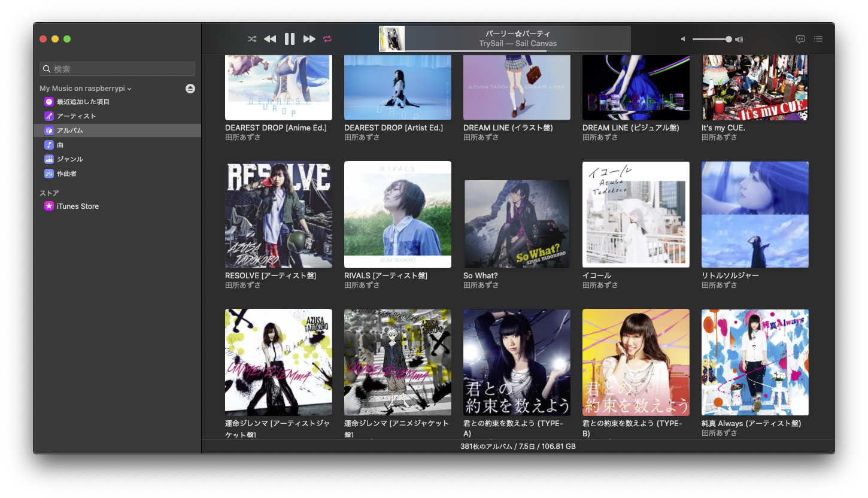Click the iTunes Store star icon
The width and height of the screenshot is (868, 498).
49,206
